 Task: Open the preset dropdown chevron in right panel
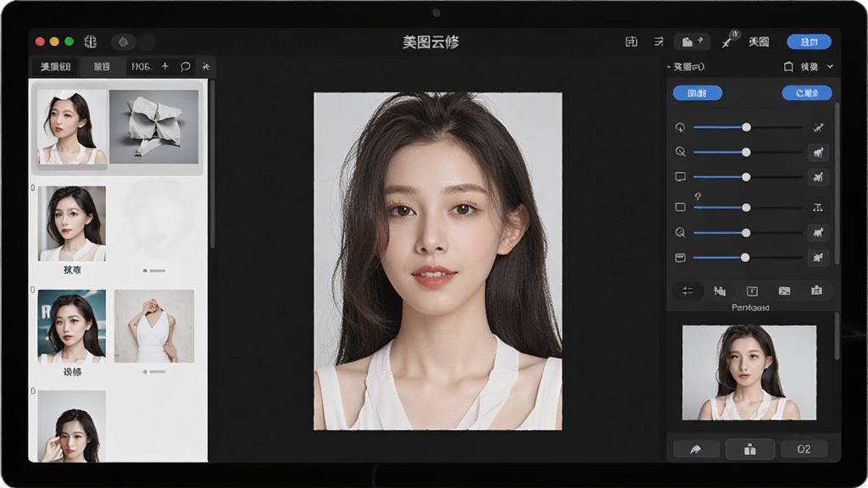830,67
